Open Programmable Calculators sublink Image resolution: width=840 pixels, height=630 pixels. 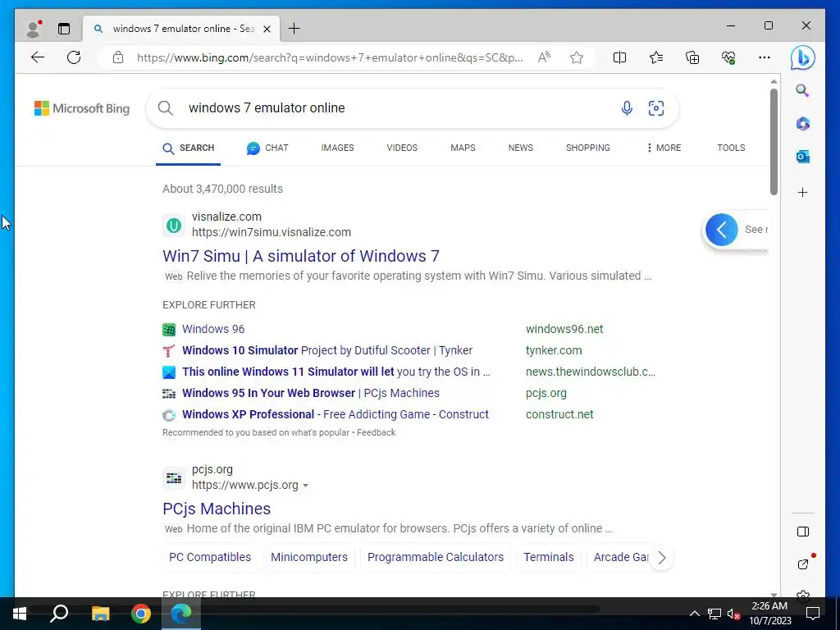point(436,557)
